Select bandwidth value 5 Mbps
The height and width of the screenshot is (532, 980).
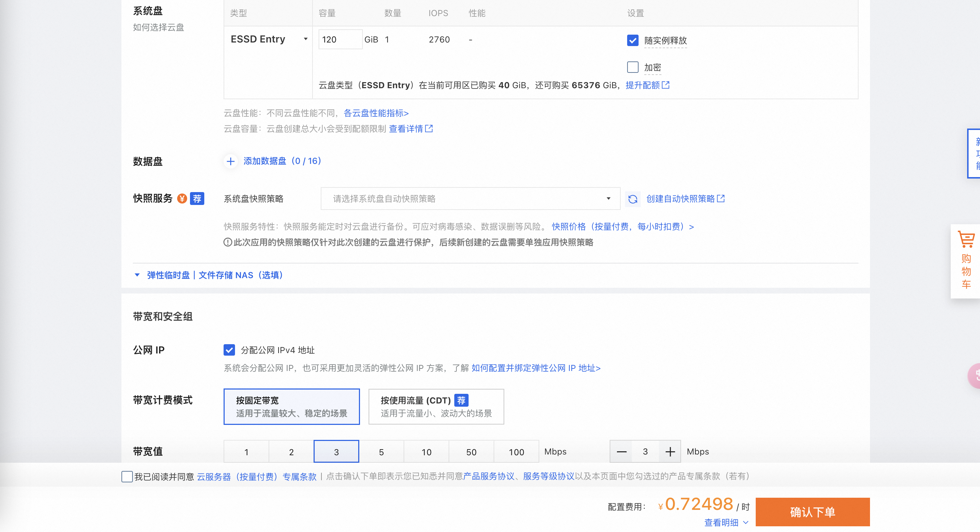pyautogui.click(x=381, y=452)
